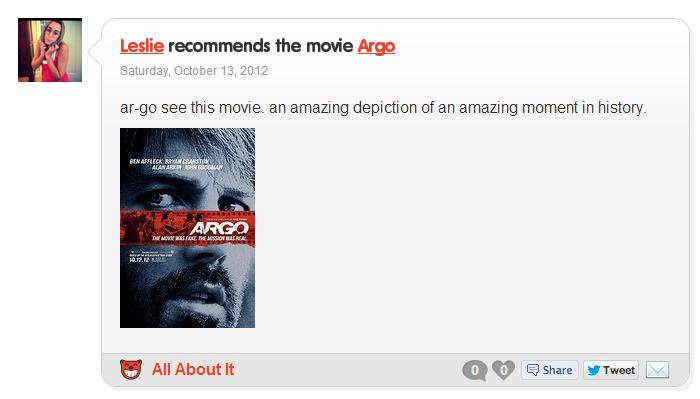700x399 pixels.
Task: Click the 10.12.12 release date on poster
Action: pyautogui.click(x=139, y=260)
